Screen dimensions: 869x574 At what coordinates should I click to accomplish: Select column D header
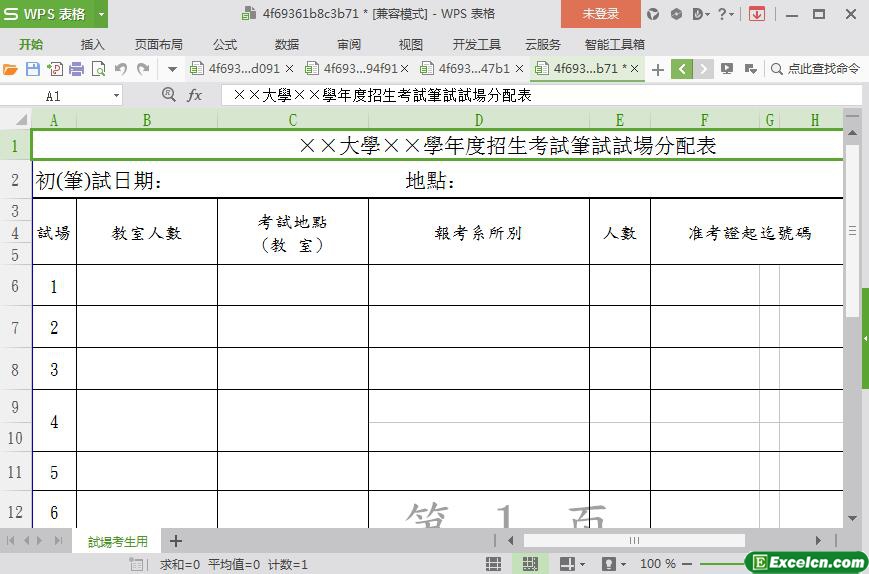pos(479,120)
